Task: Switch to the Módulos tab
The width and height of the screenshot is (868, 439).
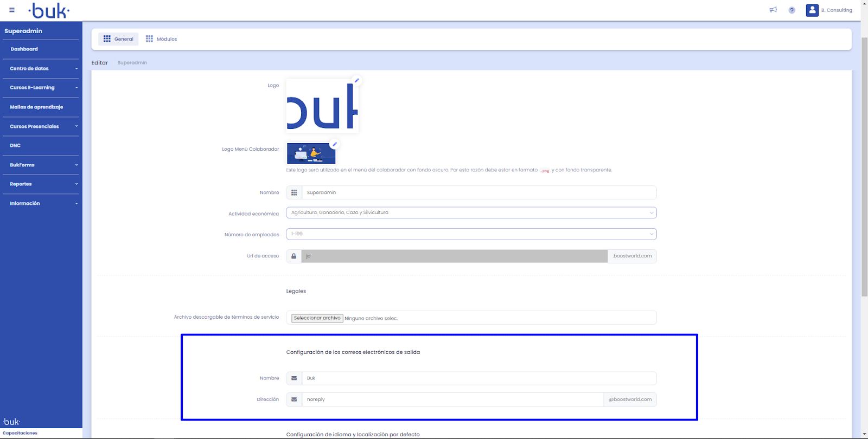Action: (162, 39)
